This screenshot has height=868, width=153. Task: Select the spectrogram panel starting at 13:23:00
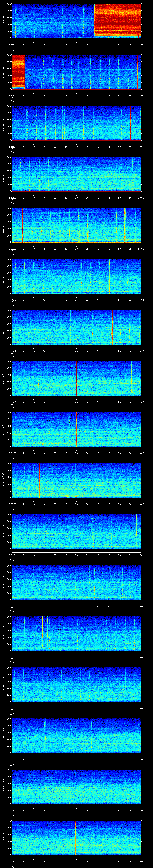[x=77, y=378]
